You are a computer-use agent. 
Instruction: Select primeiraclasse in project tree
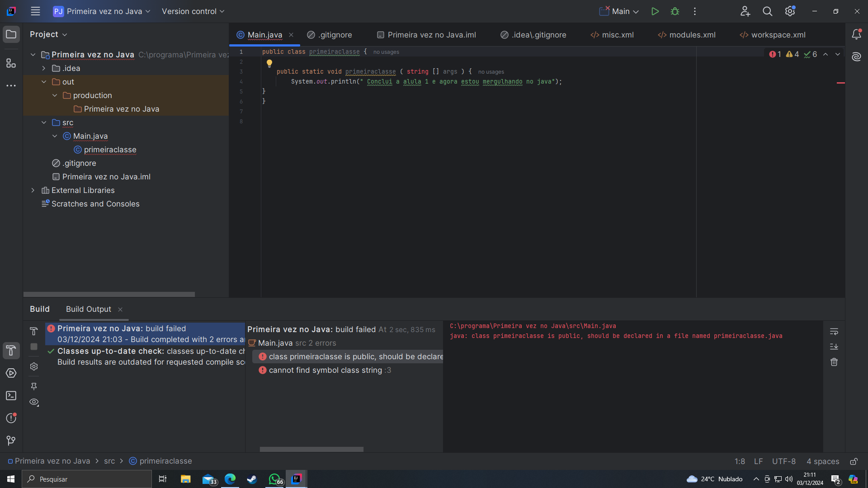click(x=110, y=149)
